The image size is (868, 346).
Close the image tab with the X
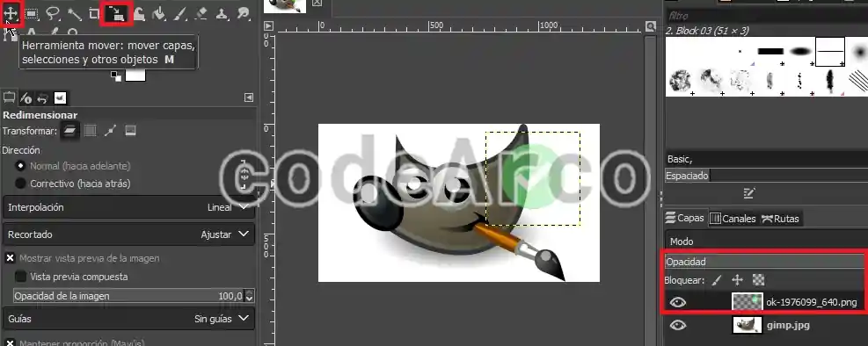(317, 3)
